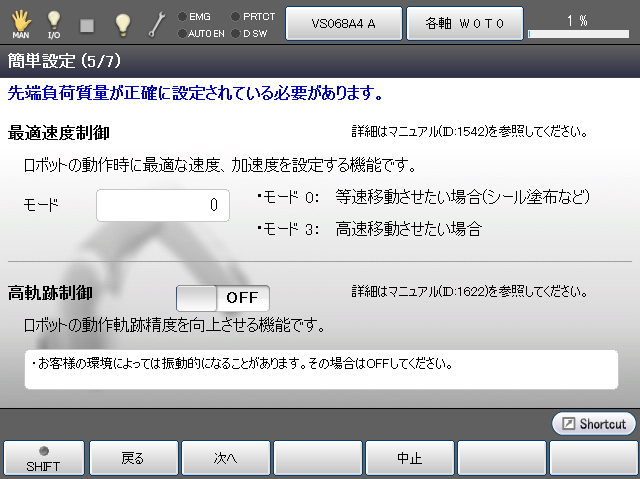Viewport: 640px width, 479px height.
Task: Open the Shortcut button
Action: (x=593, y=424)
